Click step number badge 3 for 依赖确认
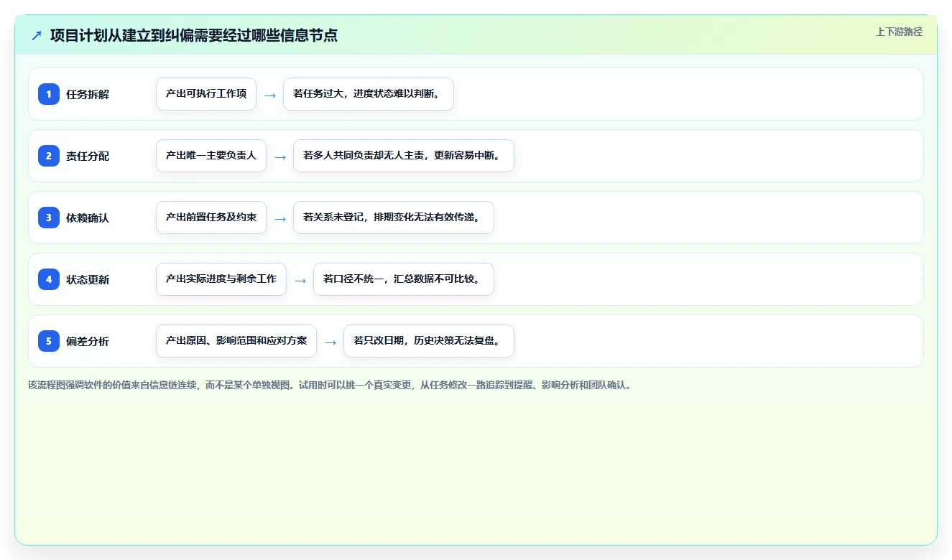Viewport: 952px width, 560px height. (49, 218)
